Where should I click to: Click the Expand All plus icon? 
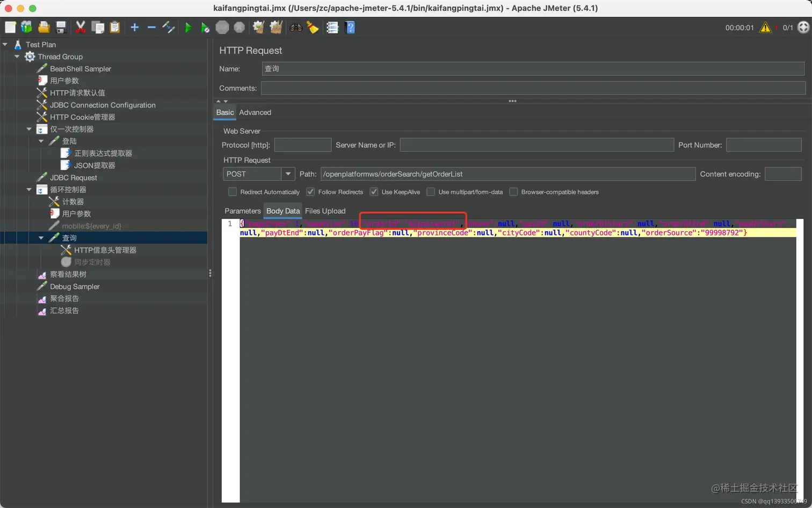[x=135, y=27]
